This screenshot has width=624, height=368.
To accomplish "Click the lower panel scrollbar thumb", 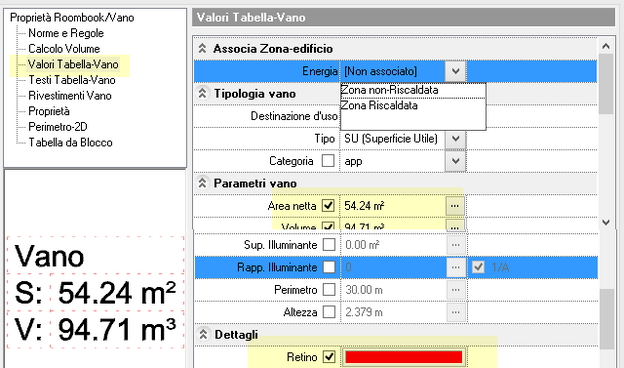I will click(606, 319).
